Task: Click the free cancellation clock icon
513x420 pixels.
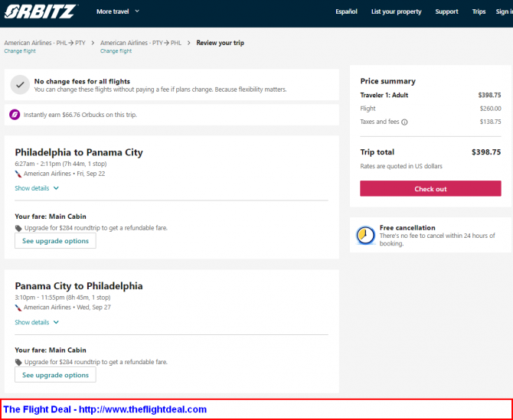Action: point(365,235)
